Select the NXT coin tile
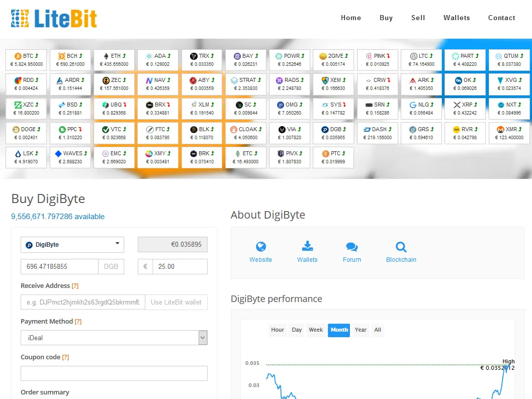 [509, 109]
